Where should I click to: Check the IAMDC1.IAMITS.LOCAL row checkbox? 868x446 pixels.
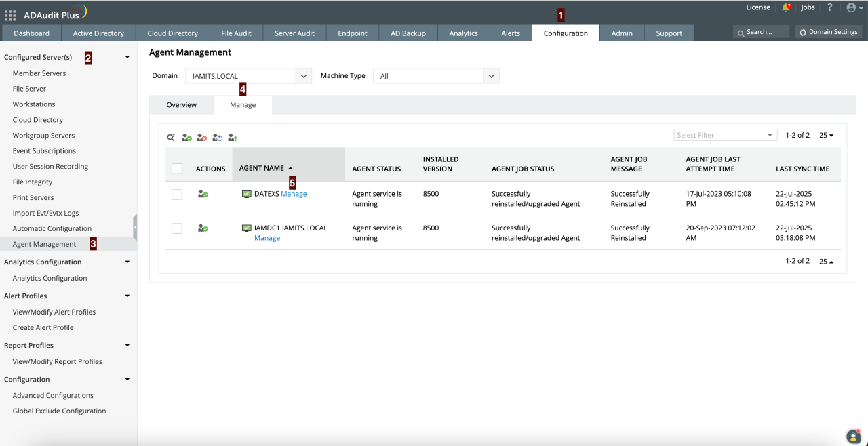(177, 228)
